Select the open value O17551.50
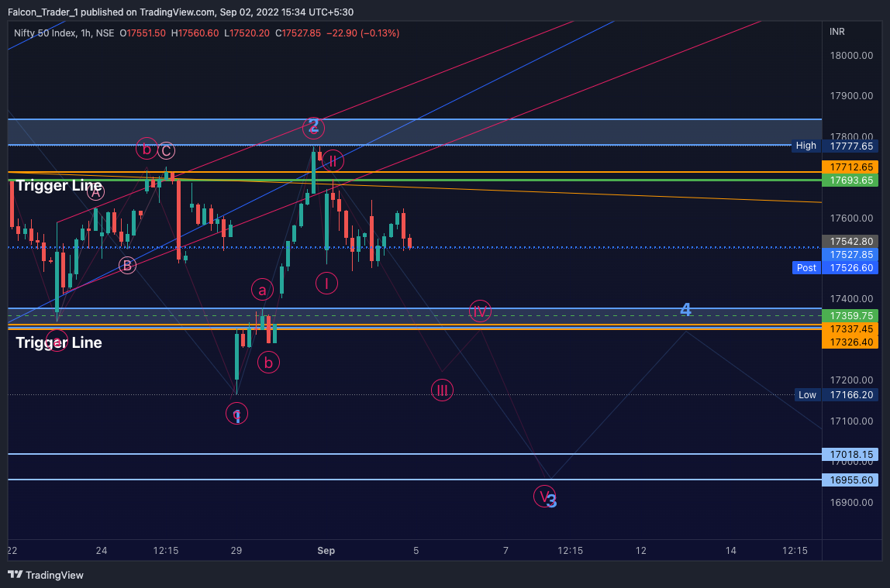The width and height of the screenshot is (890, 588). pyautogui.click(x=143, y=33)
